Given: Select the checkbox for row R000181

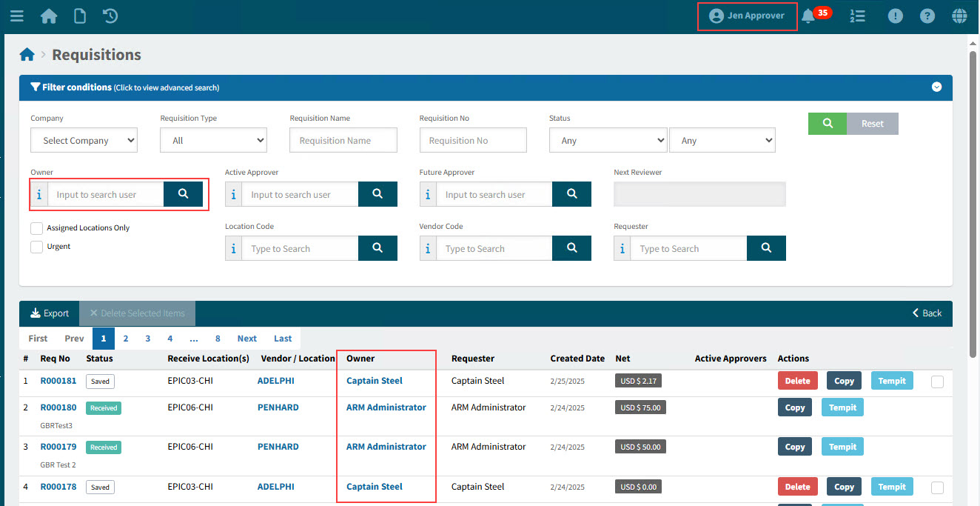Looking at the screenshot, I should point(937,382).
